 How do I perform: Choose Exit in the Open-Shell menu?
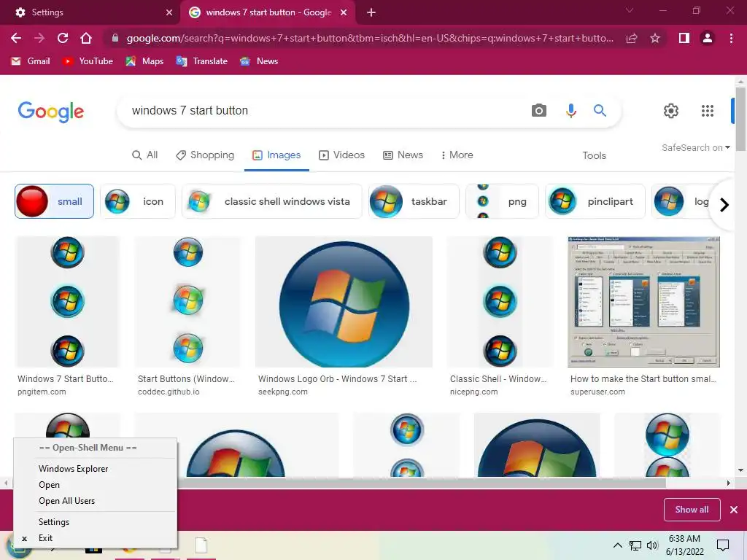(x=96, y=538)
